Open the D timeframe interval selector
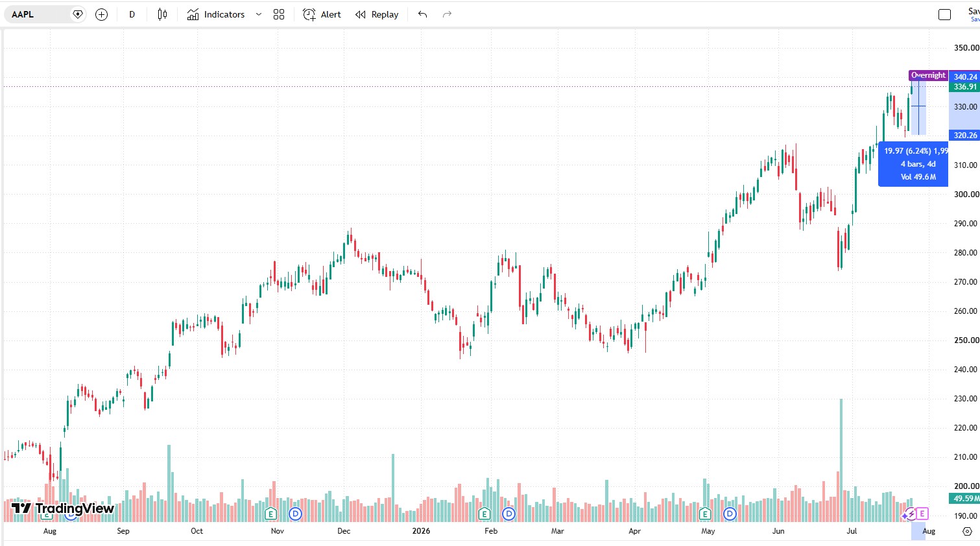 132,14
